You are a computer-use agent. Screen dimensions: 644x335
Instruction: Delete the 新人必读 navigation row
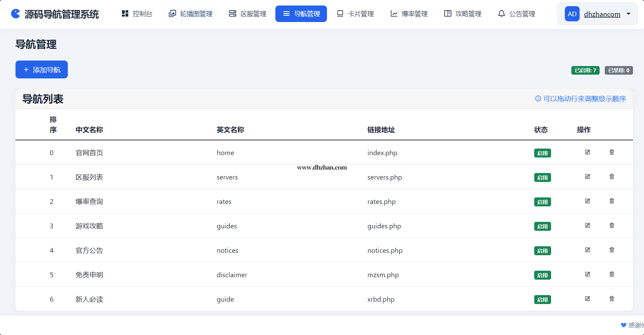point(612,299)
